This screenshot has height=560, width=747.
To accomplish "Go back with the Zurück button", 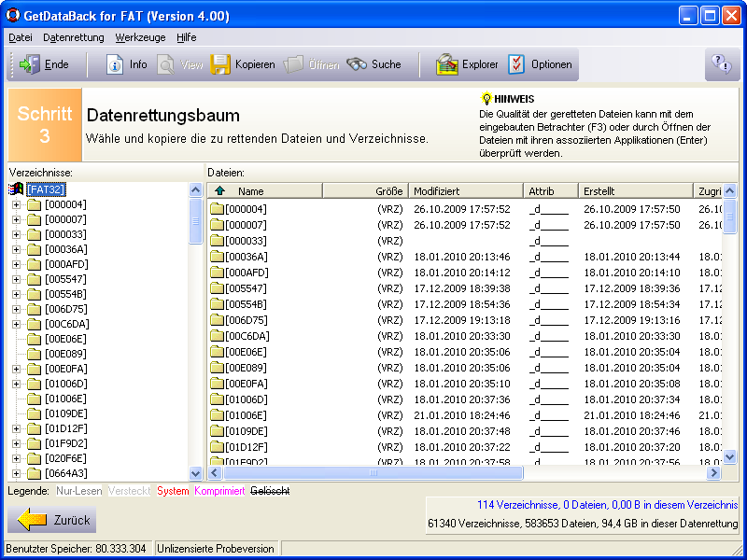I will click(x=52, y=520).
